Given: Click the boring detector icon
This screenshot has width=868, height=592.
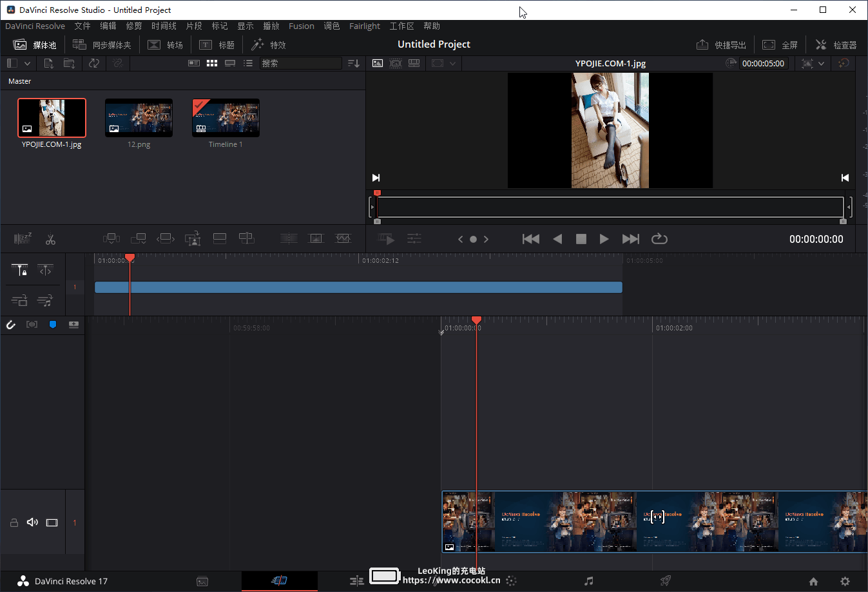Looking at the screenshot, I should pyautogui.click(x=23, y=239).
